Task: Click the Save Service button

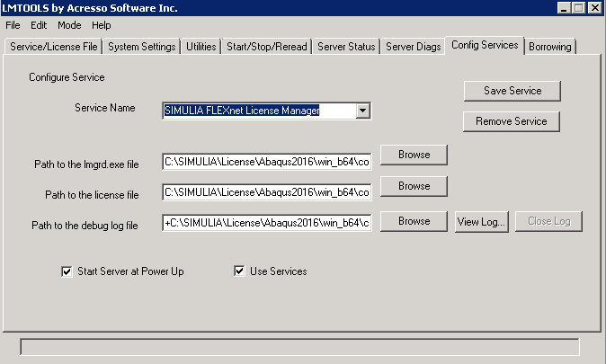Action: coord(512,91)
